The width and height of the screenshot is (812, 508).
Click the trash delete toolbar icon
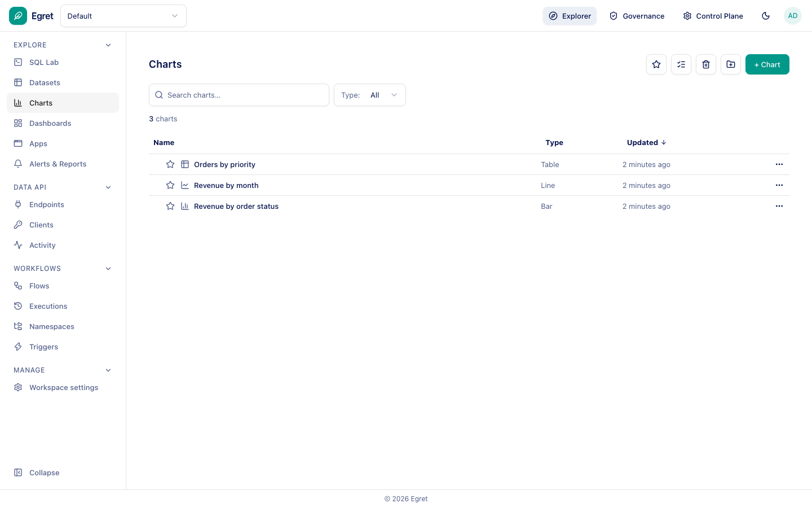(x=706, y=64)
